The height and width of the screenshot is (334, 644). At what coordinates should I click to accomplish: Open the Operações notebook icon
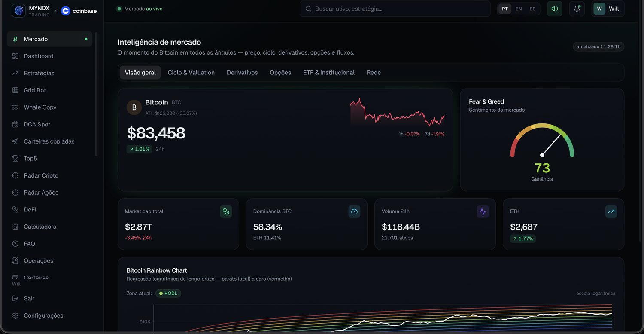[x=15, y=261]
